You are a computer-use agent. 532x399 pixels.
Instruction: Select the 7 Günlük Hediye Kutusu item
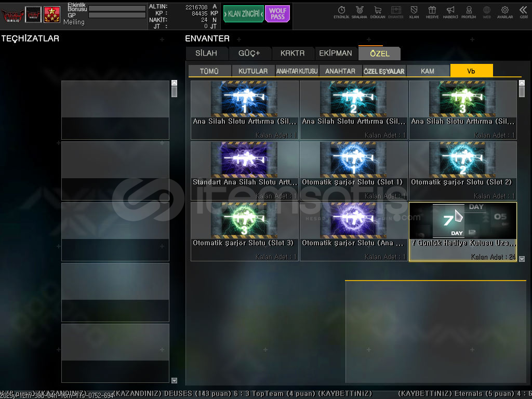point(462,231)
